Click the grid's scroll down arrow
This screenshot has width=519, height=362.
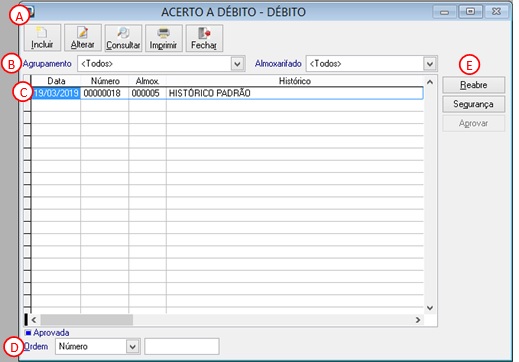coord(430,308)
